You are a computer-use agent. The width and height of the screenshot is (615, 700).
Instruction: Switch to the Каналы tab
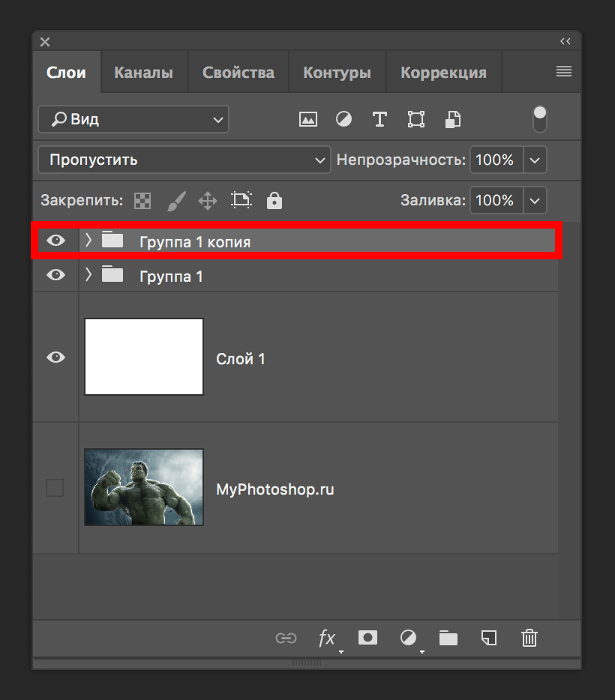143,73
